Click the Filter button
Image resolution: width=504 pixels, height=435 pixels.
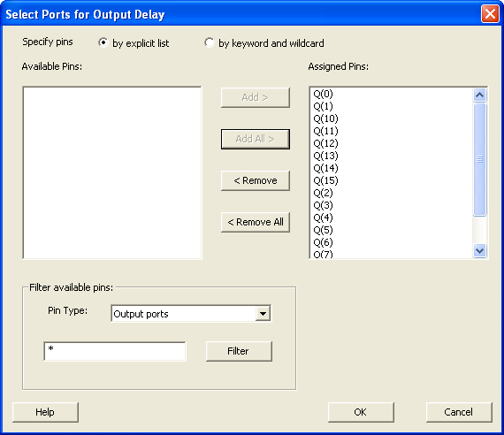(x=239, y=351)
